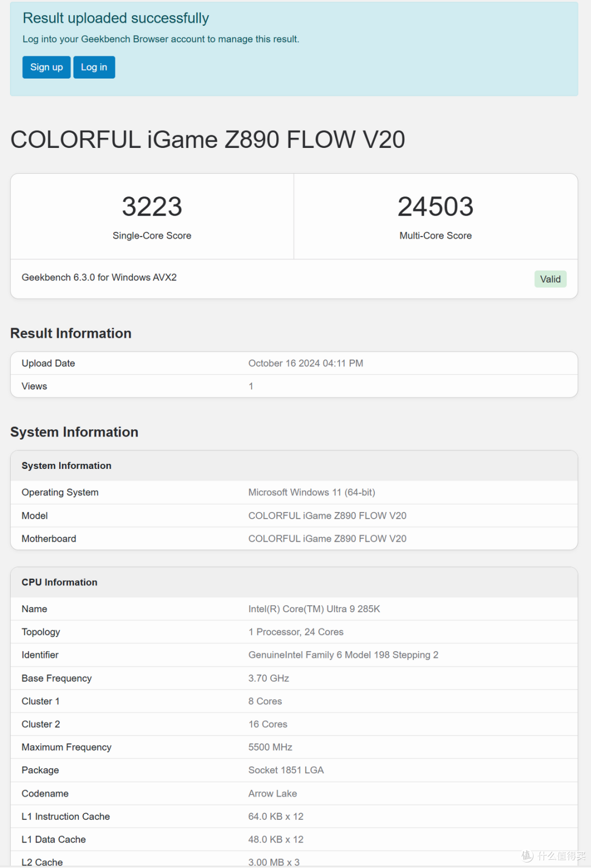
Task: Select the Identifier row label
Action: (40, 655)
